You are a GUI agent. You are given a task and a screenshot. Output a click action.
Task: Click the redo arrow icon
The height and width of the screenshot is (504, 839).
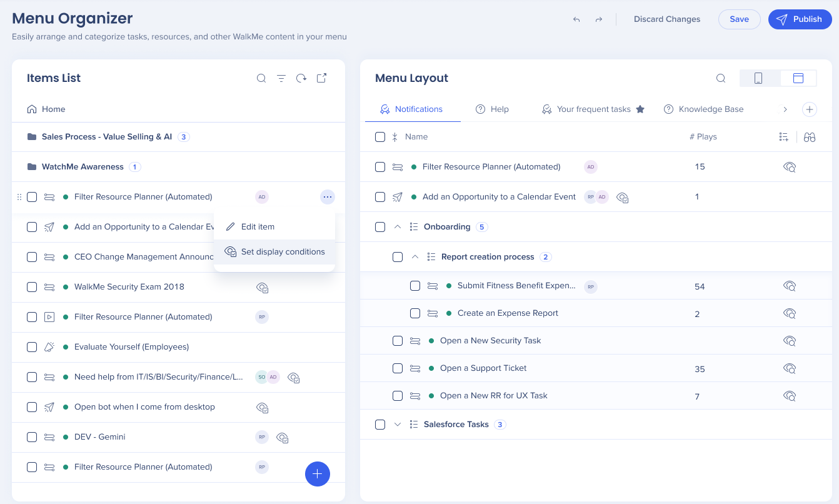click(x=599, y=19)
